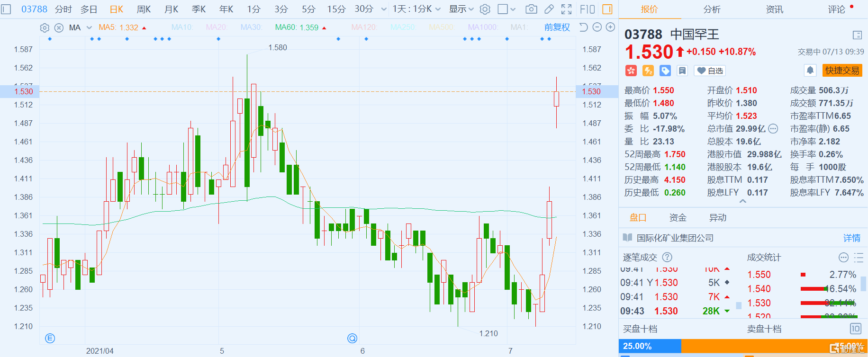Toggle the MA1000 line visibility
Screen dimensions: 868x357
click(482, 27)
